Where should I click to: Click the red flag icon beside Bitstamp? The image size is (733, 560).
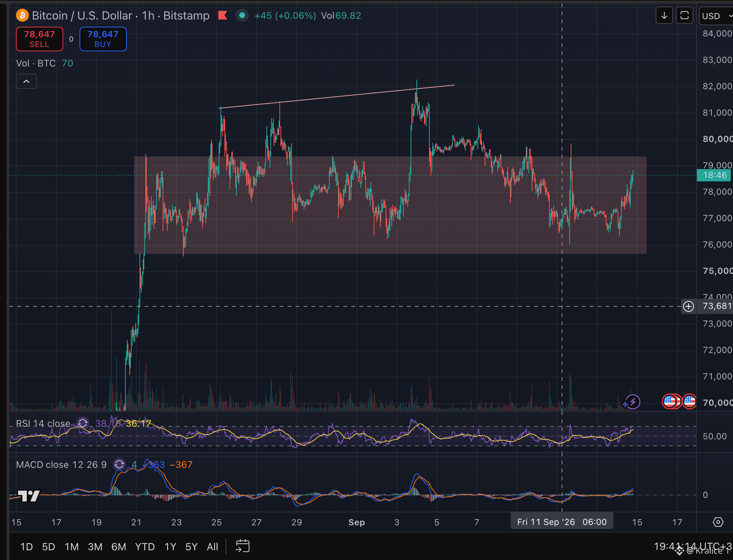coord(223,16)
